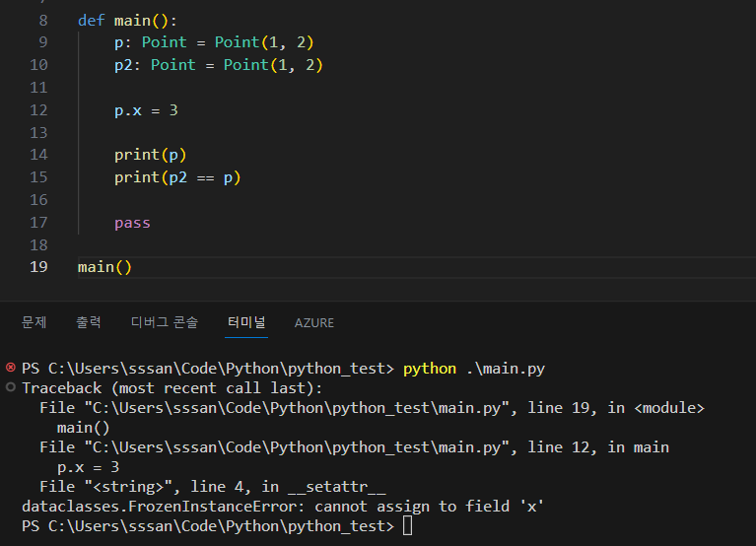Click the def keyword on line 8
Image resolution: width=756 pixels, height=546 pixels.
click(91, 21)
